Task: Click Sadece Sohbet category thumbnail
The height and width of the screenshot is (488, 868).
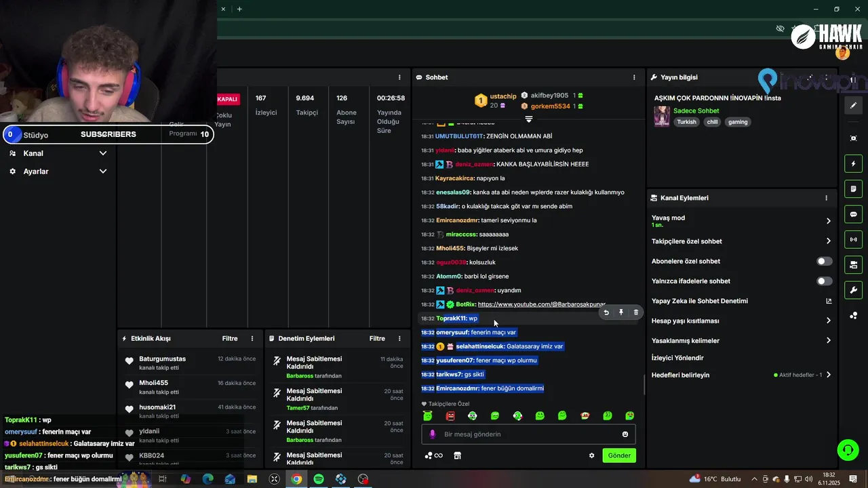Action: (662, 116)
